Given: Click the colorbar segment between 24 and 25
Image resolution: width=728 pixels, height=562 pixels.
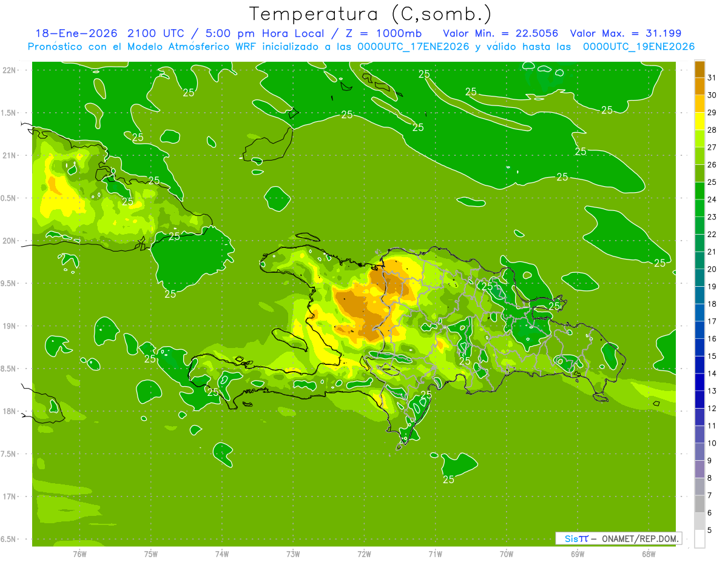Looking at the screenshot, I should click(x=699, y=191).
